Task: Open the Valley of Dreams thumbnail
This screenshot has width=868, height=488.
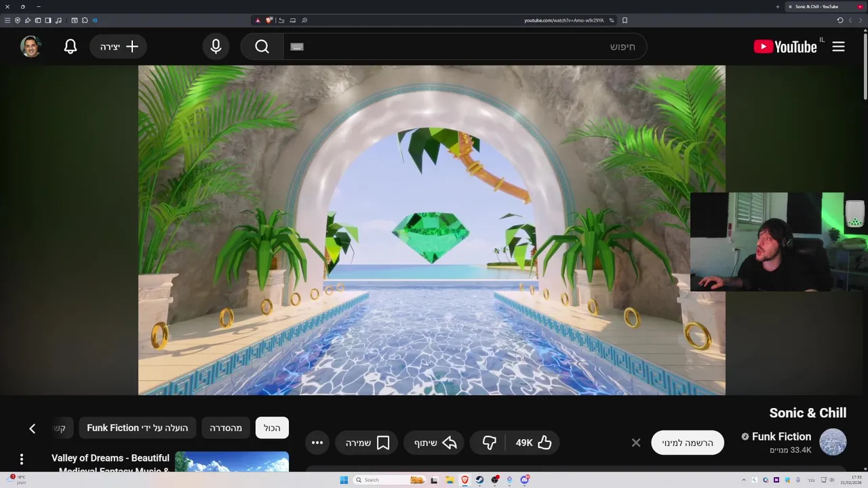Action: click(x=232, y=462)
